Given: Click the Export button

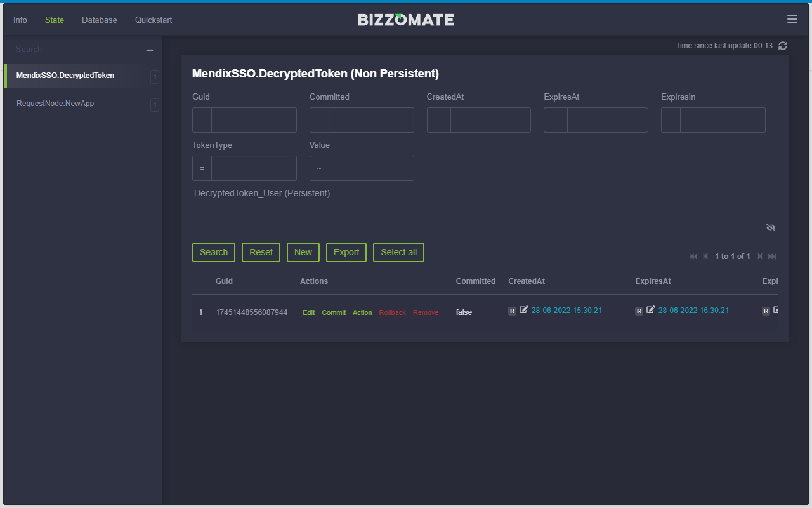Looking at the screenshot, I should pos(346,252).
